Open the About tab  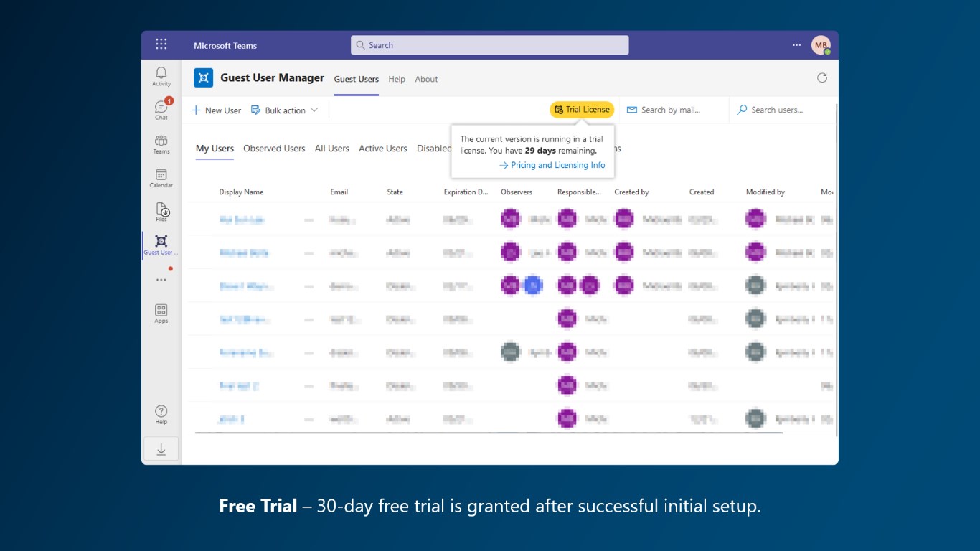[426, 79]
